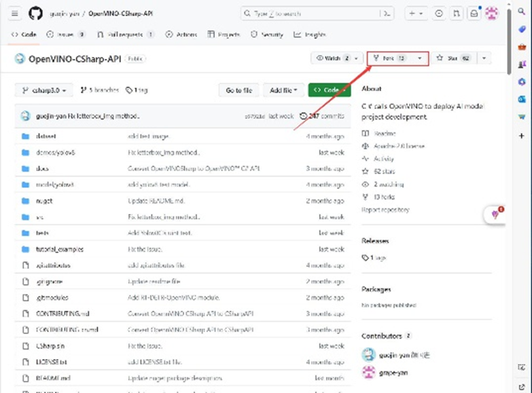Open the Apache-2.0 license link
The height and width of the screenshot is (393, 532).
pyautogui.click(x=393, y=146)
